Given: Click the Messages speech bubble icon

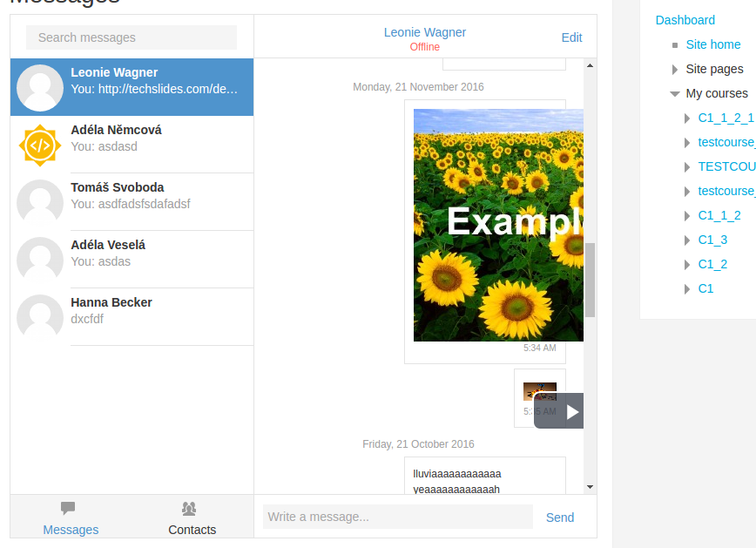Looking at the screenshot, I should pos(68,508).
